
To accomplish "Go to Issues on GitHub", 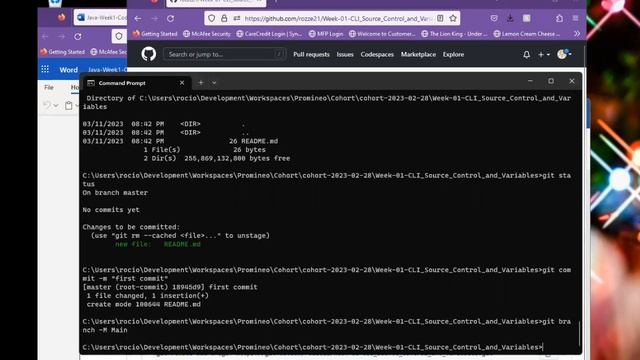I will (x=345, y=54).
